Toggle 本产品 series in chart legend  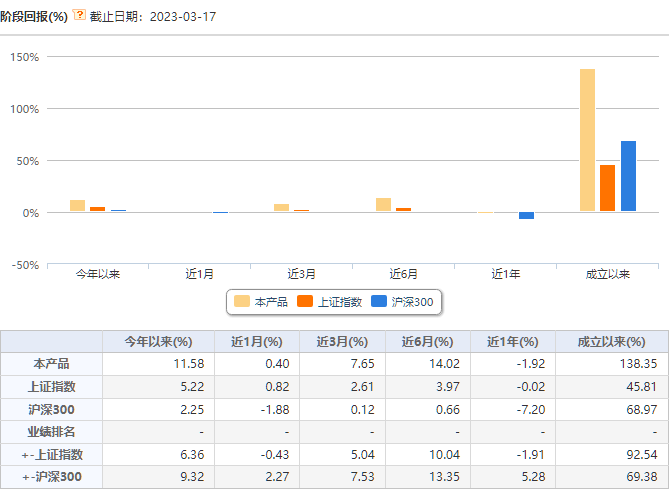pyautogui.click(x=261, y=302)
